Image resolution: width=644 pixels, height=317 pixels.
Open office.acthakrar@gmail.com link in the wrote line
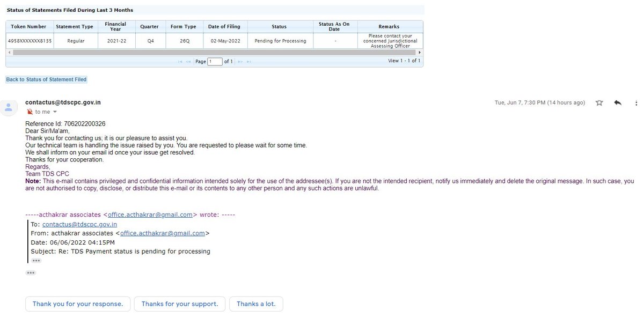pyautogui.click(x=150, y=215)
